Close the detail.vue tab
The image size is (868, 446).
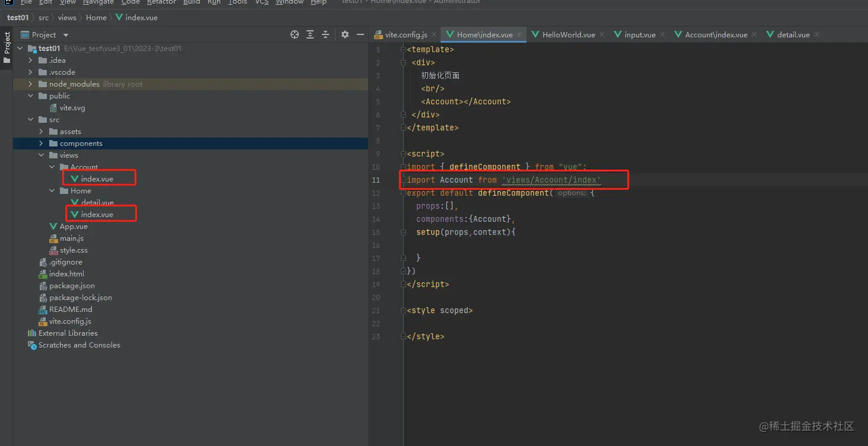(x=816, y=35)
